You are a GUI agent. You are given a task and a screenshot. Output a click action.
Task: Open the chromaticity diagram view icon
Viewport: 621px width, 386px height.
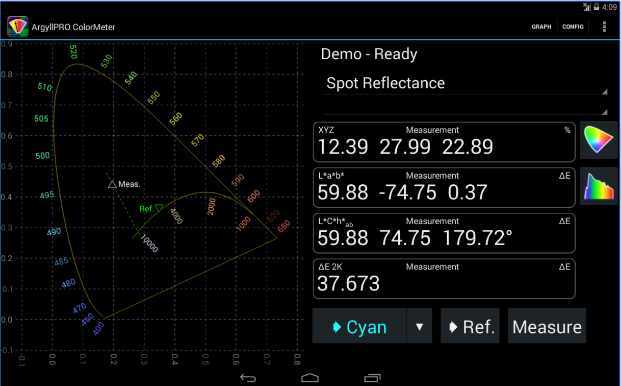(x=598, y=140)
